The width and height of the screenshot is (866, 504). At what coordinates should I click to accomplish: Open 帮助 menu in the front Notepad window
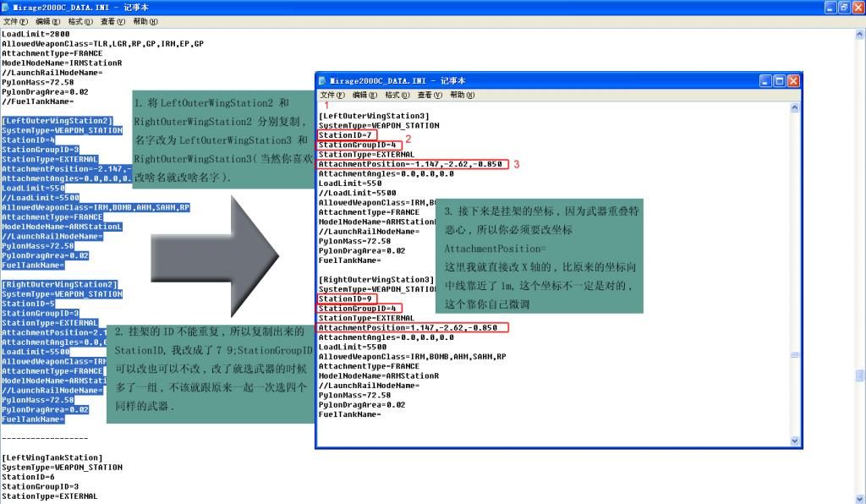coord(463,95)
